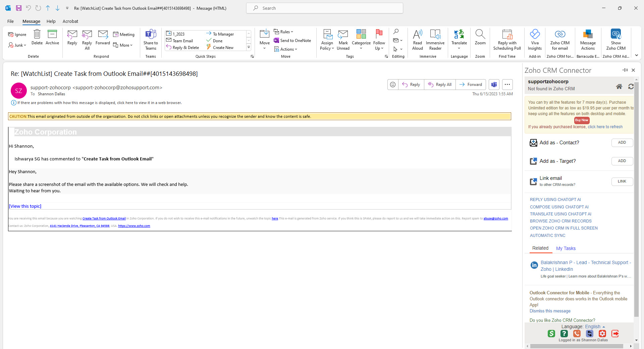The width and height of the screenshot is (644, 349).
Task: Open REPLY USING CHATGPT AI link
Action: [555, 200]
